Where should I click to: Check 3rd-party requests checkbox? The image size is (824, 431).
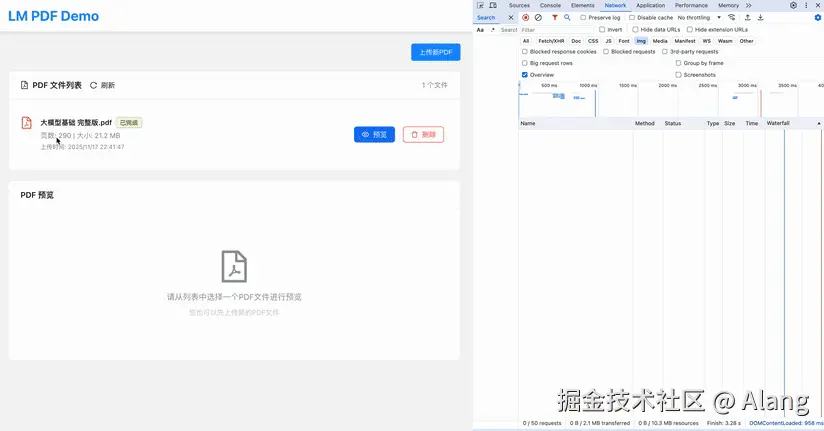[664, 52]
